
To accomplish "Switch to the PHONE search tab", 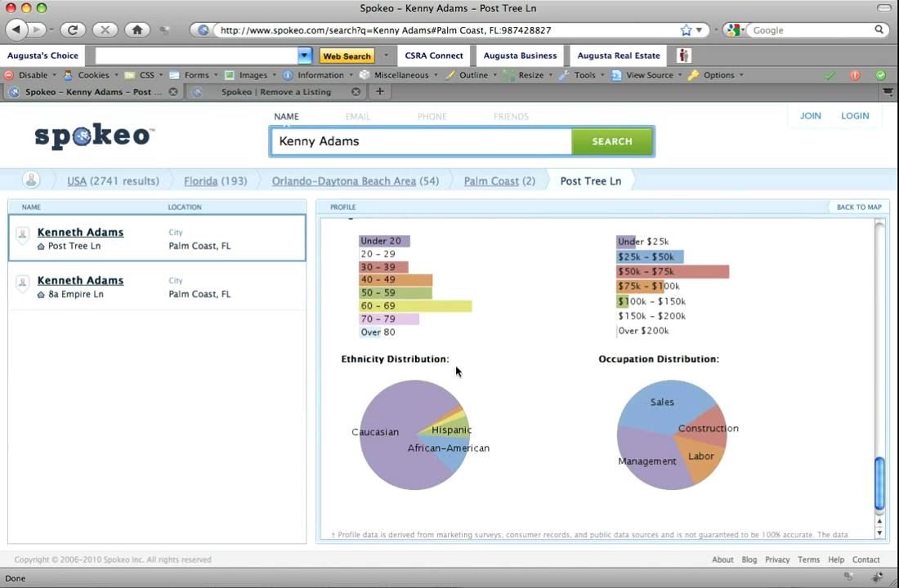I will 432,117.
